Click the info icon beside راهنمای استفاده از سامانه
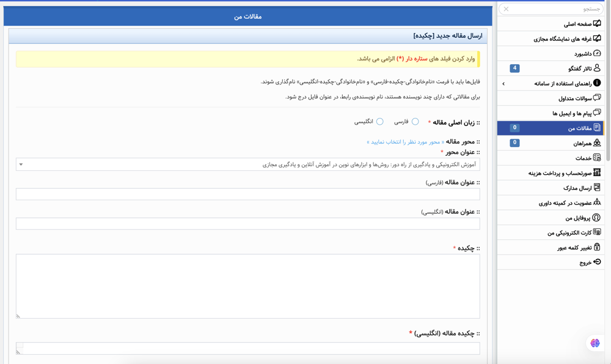 pos(596,83)
